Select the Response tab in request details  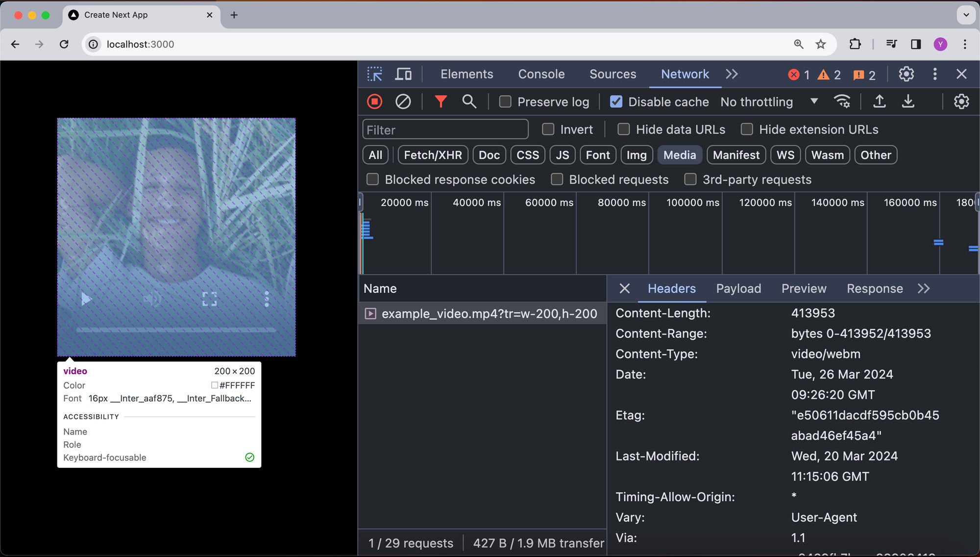[x=875, y=288]
